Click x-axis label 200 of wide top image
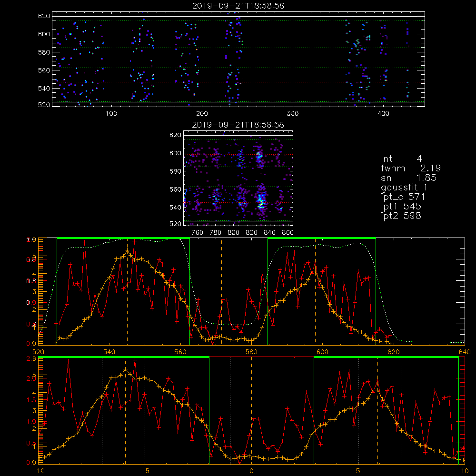 tap(202, 114)
